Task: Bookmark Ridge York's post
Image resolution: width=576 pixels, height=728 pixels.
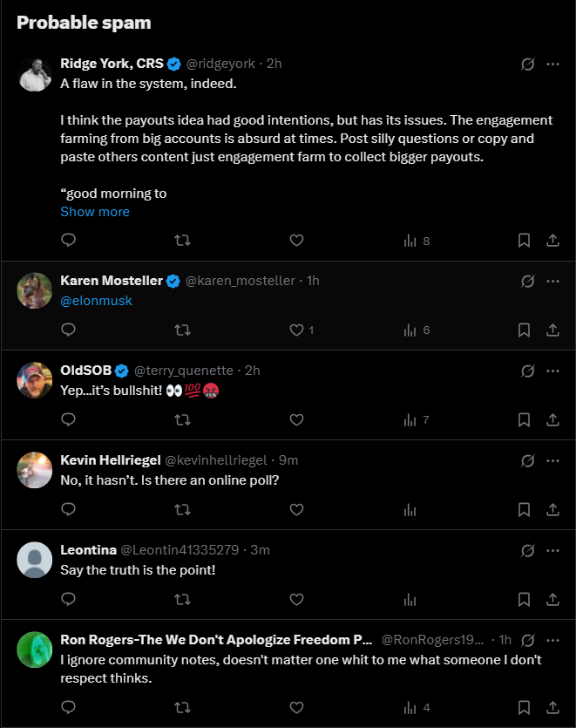Action: pyautogui.click(x=524, y=240)
